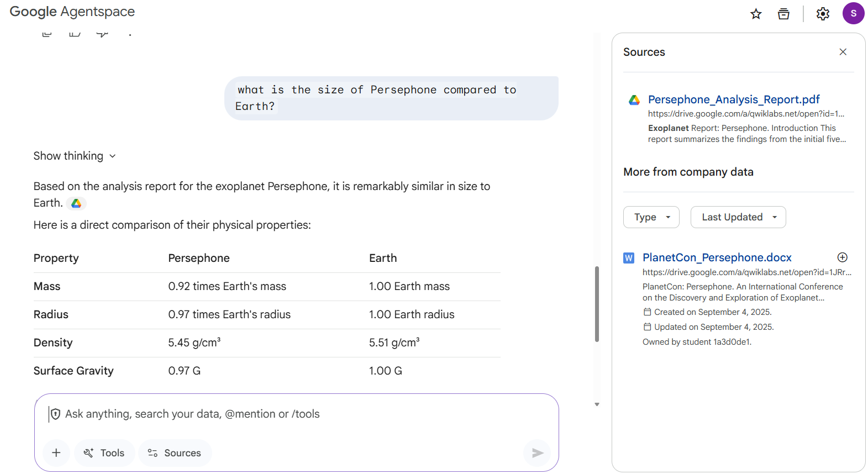868x474 pixels.
Task: Open the Persephone_Analysis_Report.pdf link
Action: pyautogui.click(x=734, y=99)
